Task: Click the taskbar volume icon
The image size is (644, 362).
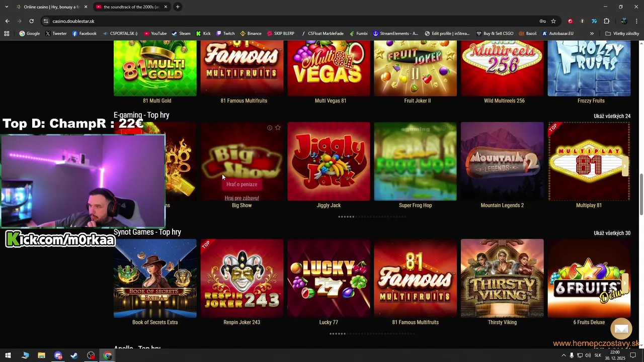Action: tap(588, 355)
